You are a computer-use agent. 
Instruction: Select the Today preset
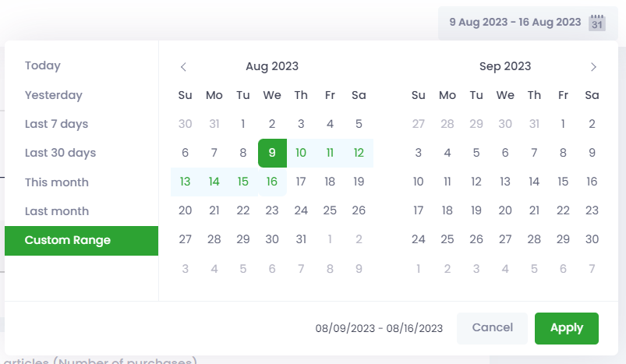click(43, 65)
